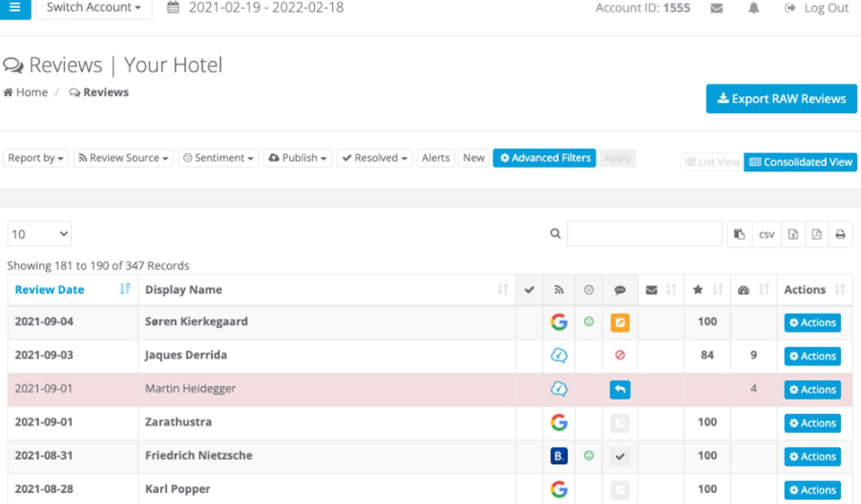
Task: Copy table using the copy icon
Action: click(739, 234)
